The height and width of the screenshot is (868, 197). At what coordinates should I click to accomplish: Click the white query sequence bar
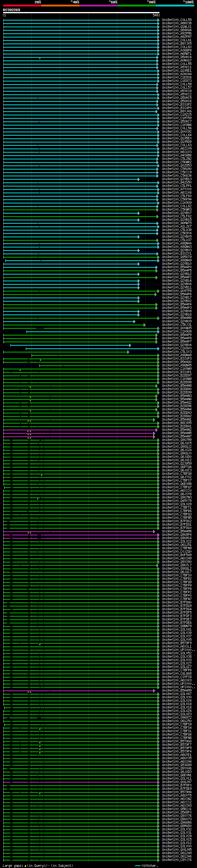tap(81, 13)
